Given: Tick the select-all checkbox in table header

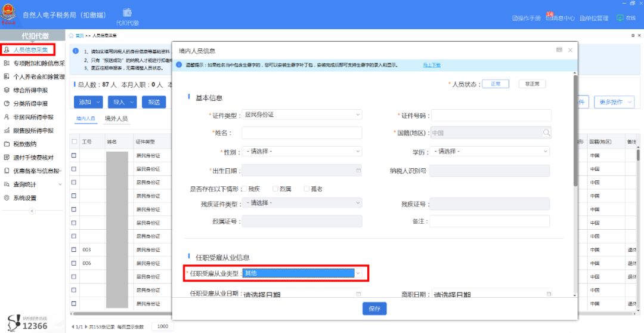Looking at the screenshot, I should (x=74, y=141).
